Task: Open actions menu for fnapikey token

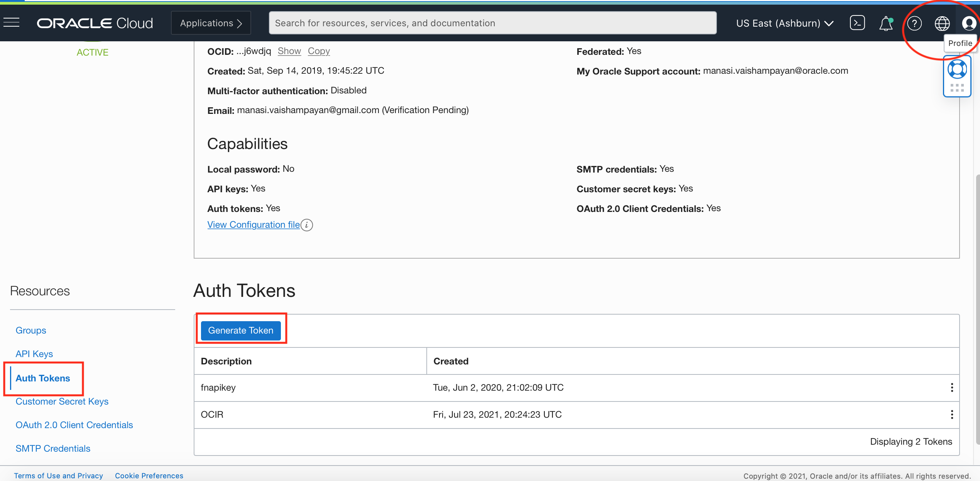Action: tap(952, 388)
